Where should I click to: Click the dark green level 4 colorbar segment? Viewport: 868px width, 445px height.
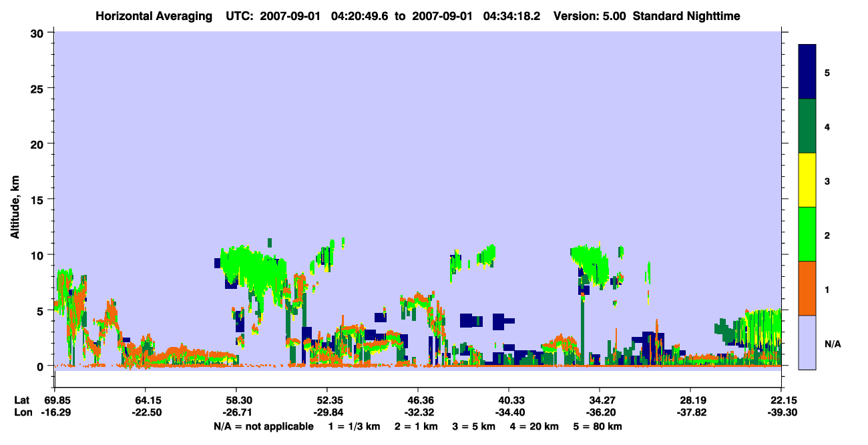pos(807,126)
